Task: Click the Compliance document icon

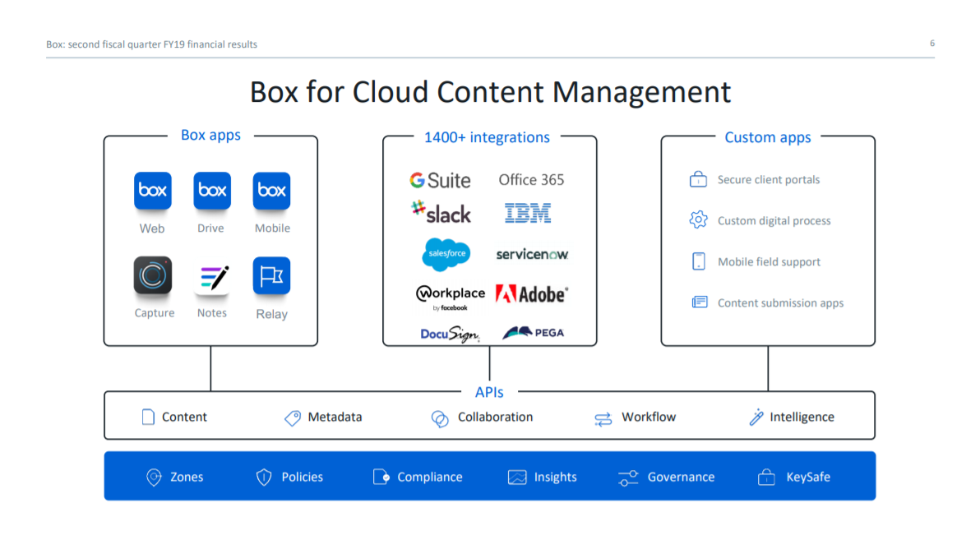Action: pos(381,477)
